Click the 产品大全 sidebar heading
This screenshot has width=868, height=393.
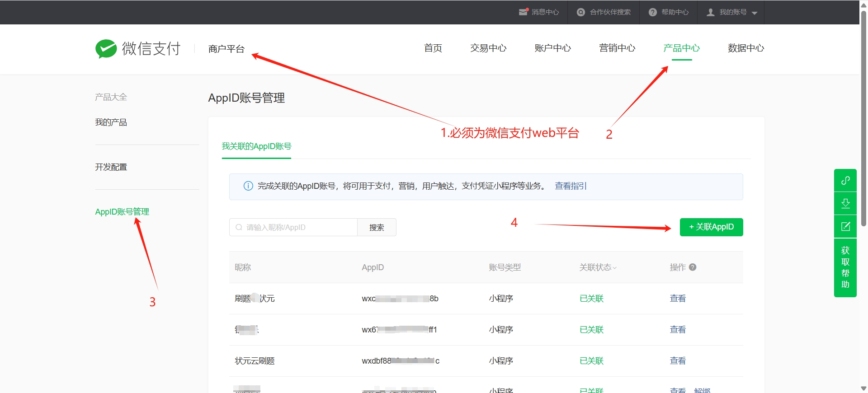pos(111,97)
